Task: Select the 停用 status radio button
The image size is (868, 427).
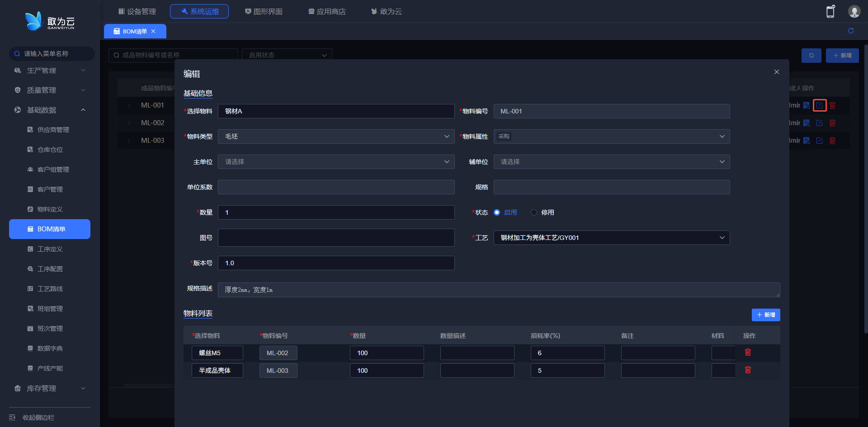Action: pyautogui.click(x=534, y=212)
